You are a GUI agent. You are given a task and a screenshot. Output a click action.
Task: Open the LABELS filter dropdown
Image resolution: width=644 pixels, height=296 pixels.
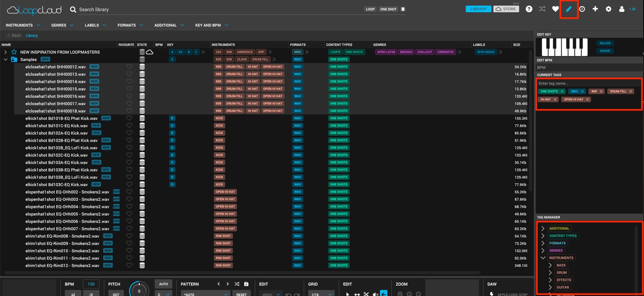click(95, 25)
